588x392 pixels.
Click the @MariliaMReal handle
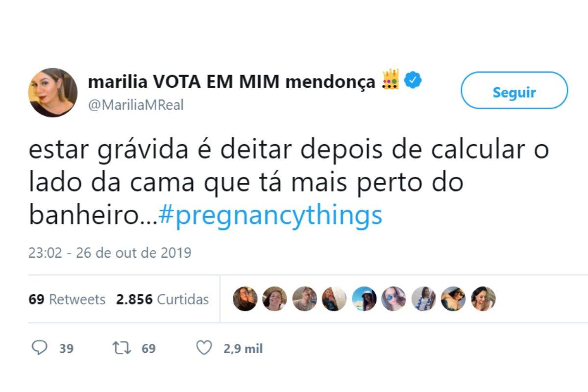(136, 105)
